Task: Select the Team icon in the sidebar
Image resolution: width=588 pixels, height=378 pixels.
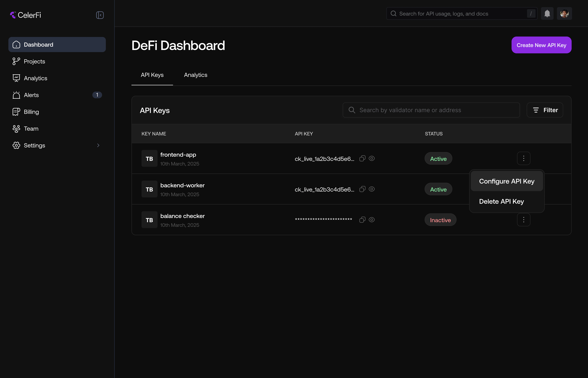Action: tap(16, 129)
